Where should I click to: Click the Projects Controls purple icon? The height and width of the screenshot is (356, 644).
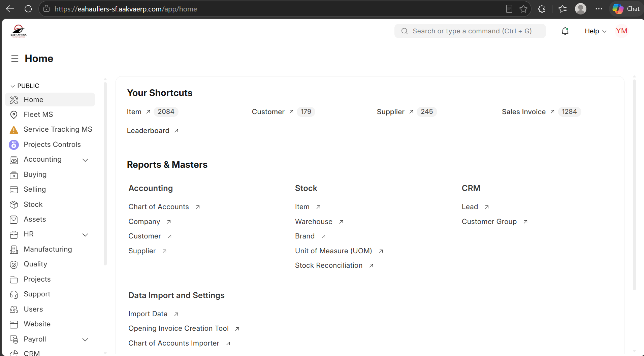[14, 145]
